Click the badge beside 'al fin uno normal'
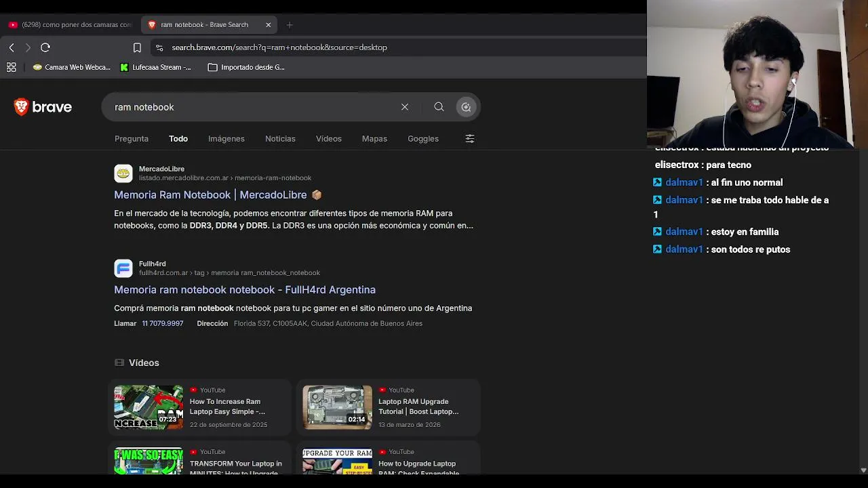 657,182
